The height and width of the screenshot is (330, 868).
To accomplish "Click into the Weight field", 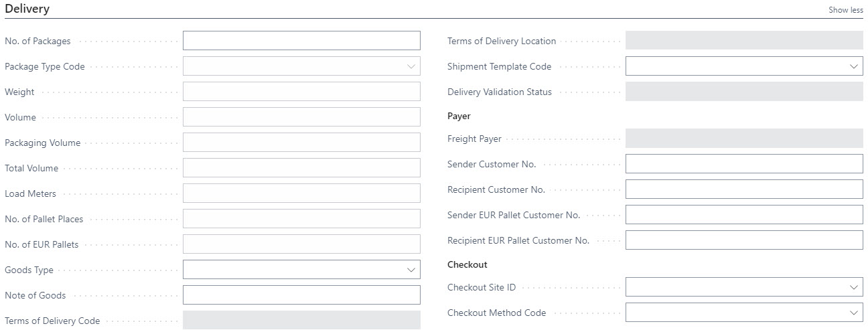I will (x=301, y=92).
